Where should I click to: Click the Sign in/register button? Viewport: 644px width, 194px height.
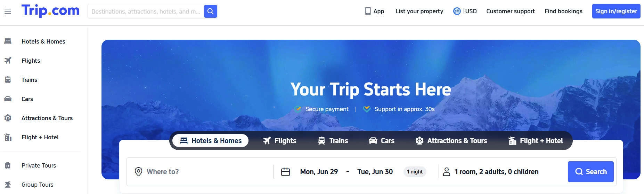(x=616, y=11)
